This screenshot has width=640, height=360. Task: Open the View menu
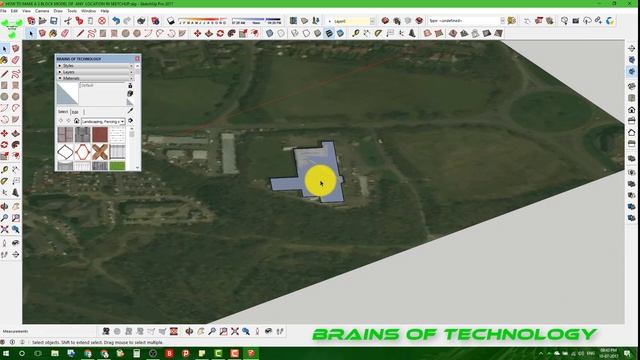tap(27, 11)
